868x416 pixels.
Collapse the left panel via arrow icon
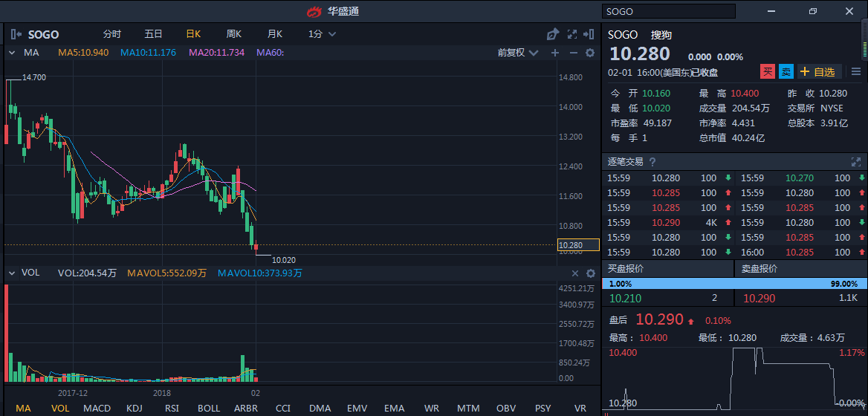point(16,34)
